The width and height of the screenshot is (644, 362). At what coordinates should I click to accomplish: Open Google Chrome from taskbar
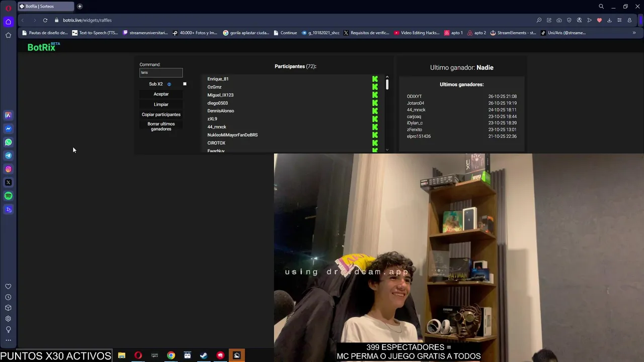(171, 355)
